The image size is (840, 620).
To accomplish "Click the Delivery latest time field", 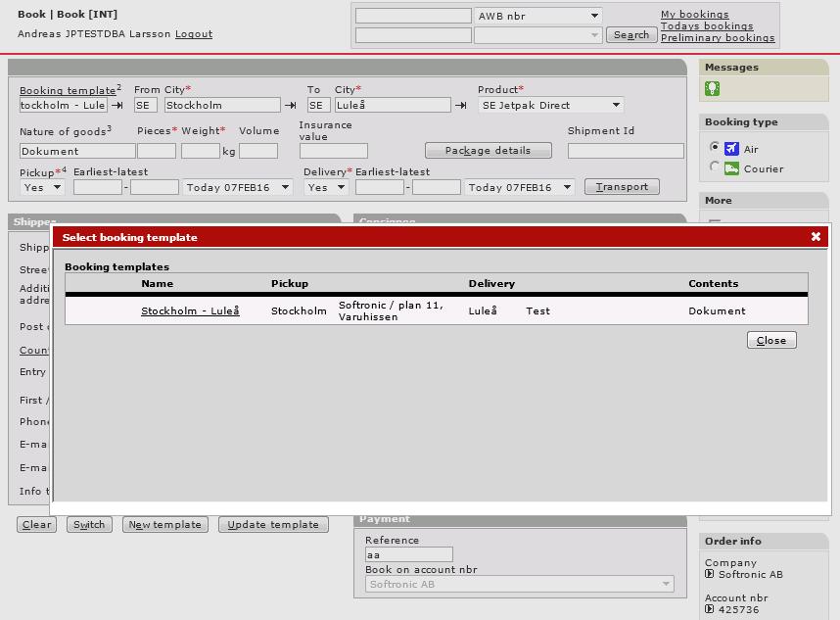I will coord(436,187).
